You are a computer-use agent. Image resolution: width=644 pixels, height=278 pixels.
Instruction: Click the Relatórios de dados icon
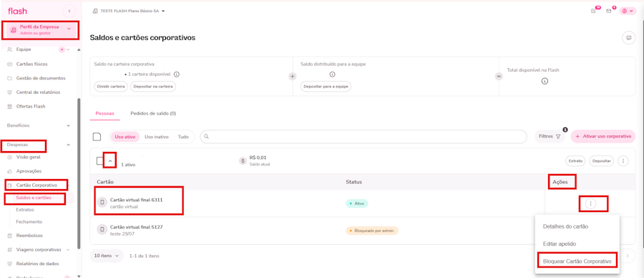coord(10,264)
